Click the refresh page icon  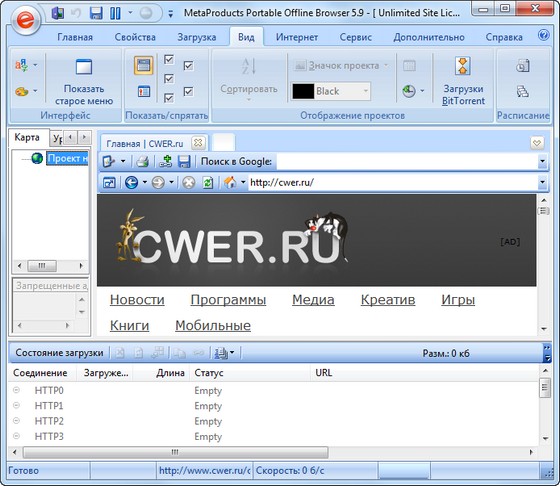(x=208, y=183)
